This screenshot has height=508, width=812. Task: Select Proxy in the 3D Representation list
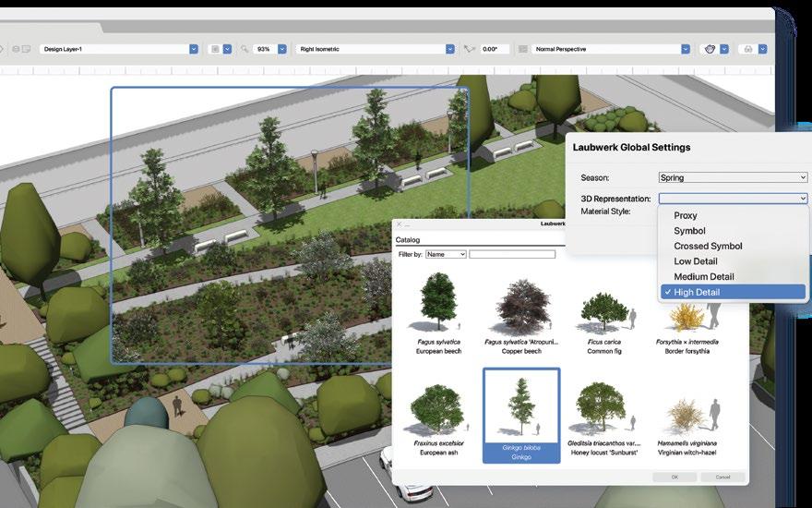click(685, 215)
